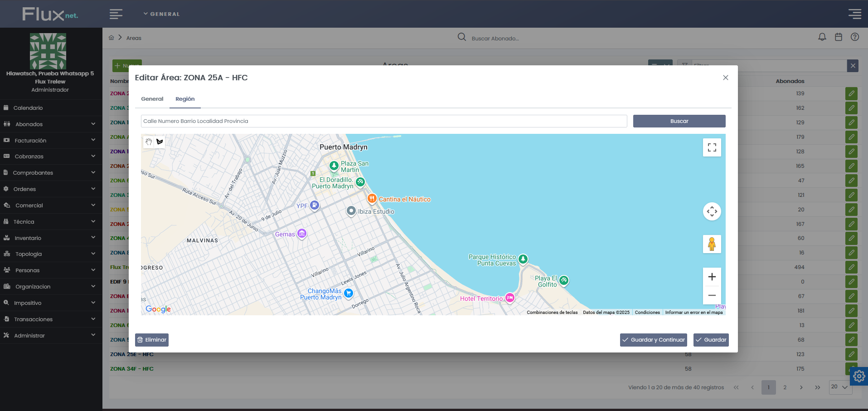
Task: Open settings gear at screen edge
Action: [859, 376]
